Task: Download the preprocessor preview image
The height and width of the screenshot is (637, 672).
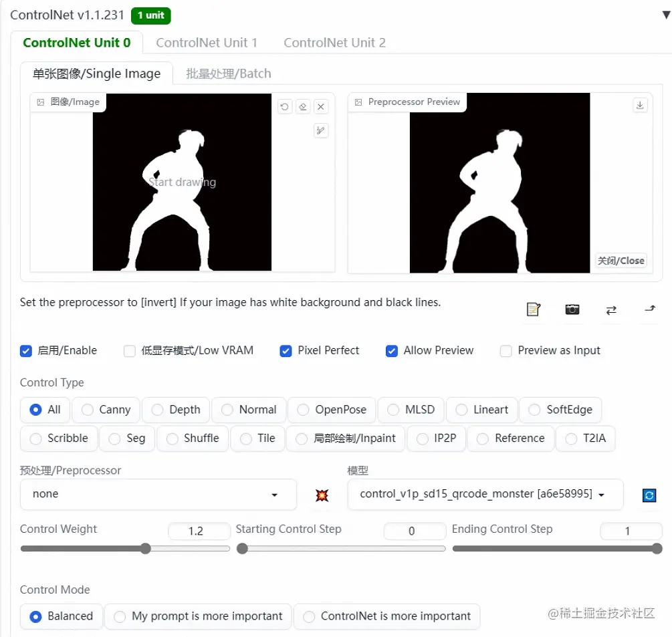Action: (x=640, y=105)
